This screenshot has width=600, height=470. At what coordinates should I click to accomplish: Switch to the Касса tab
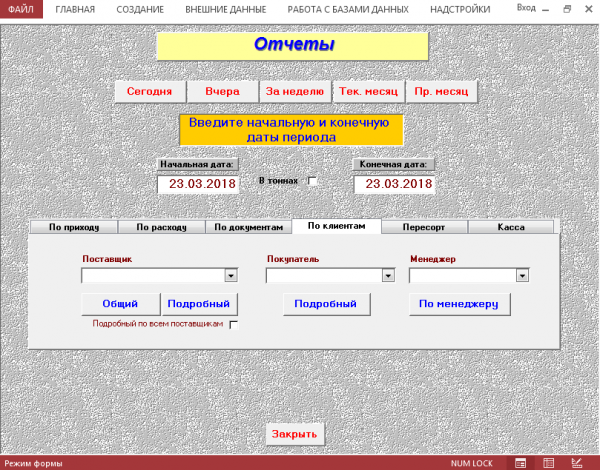[511, 227]
